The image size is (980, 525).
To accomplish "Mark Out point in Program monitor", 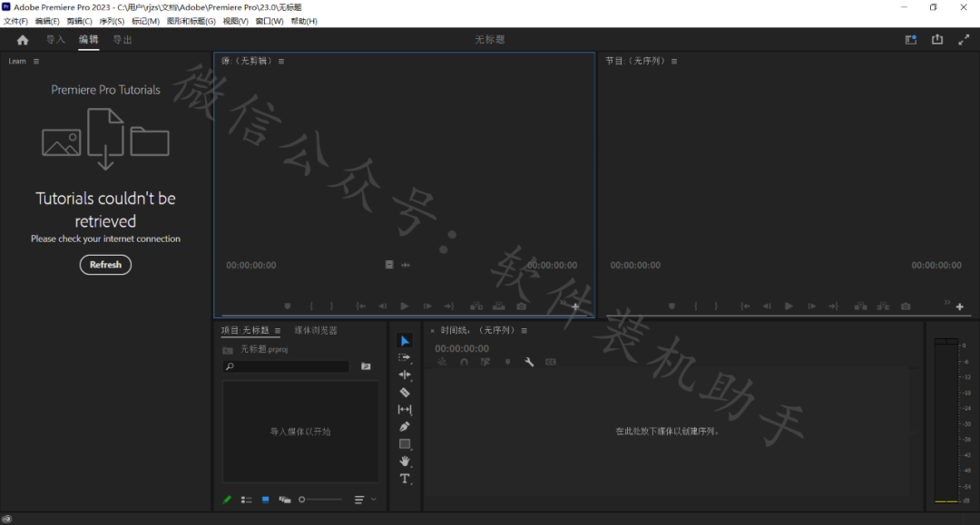I will click(x=716, y=306).
